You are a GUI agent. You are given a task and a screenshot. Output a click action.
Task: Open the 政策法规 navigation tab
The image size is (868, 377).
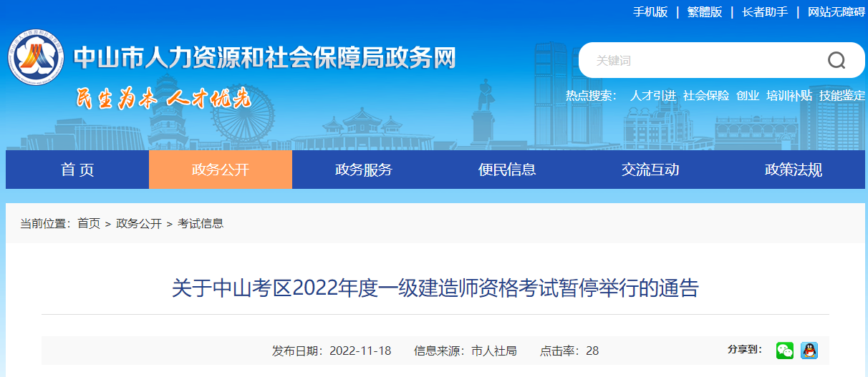(794, 170)
